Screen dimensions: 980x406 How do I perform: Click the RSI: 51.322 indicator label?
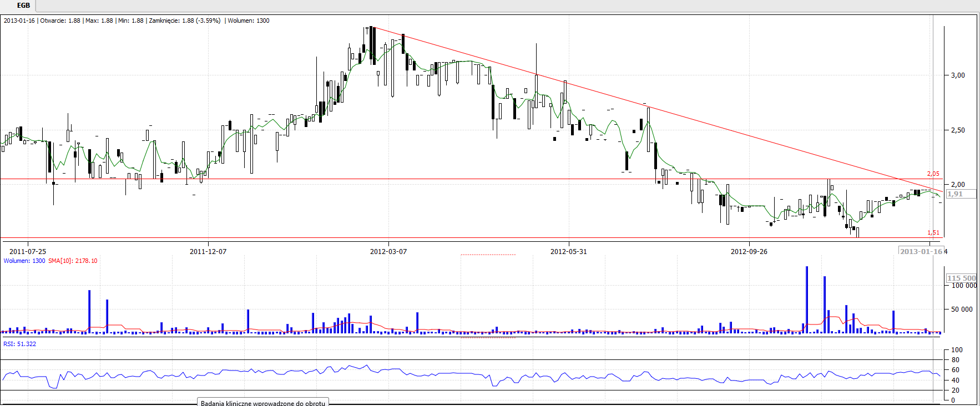pyautogui.click(x=20, y=344)
